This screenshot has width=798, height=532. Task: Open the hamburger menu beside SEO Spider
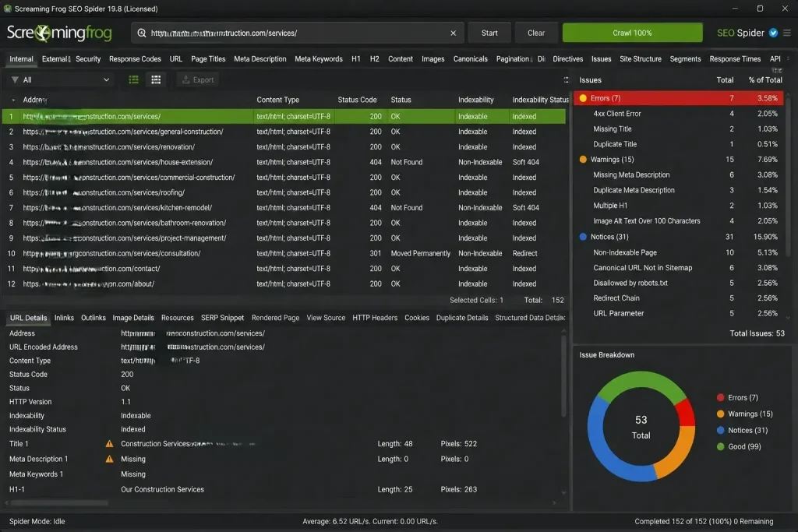pos(787,33)
